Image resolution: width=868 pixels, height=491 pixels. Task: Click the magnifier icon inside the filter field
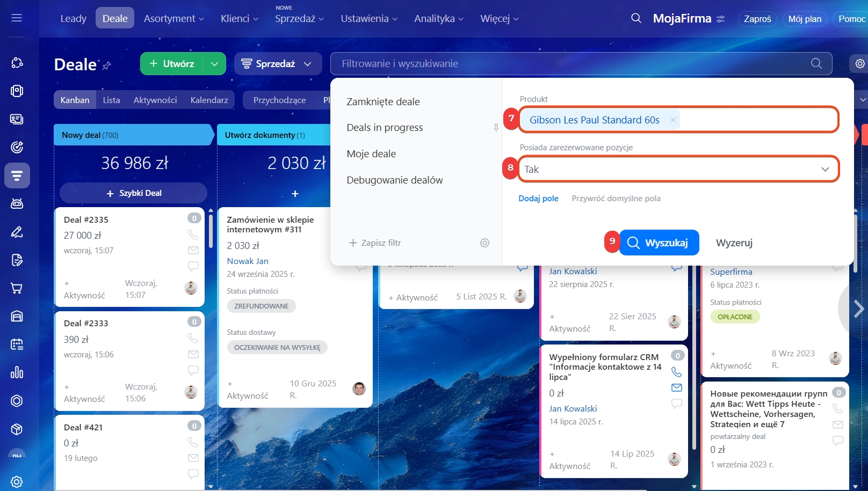coord(816,63)
